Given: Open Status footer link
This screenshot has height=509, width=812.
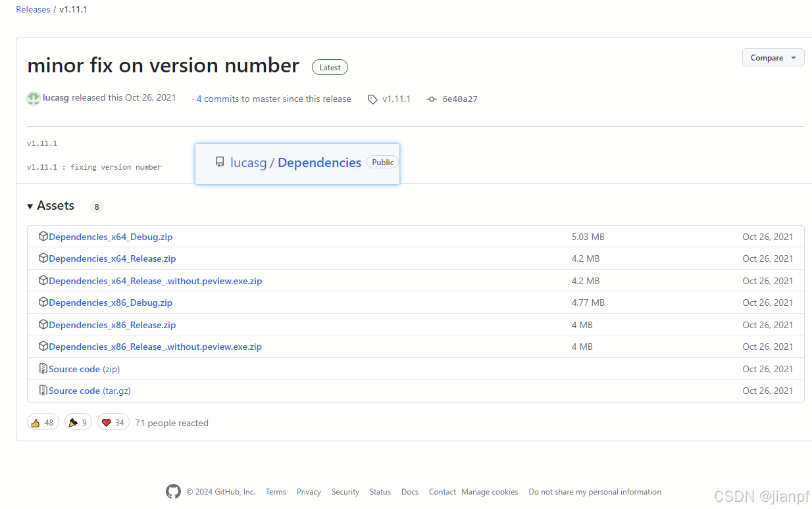Looking at the screenshot, I should click(380, 492).
